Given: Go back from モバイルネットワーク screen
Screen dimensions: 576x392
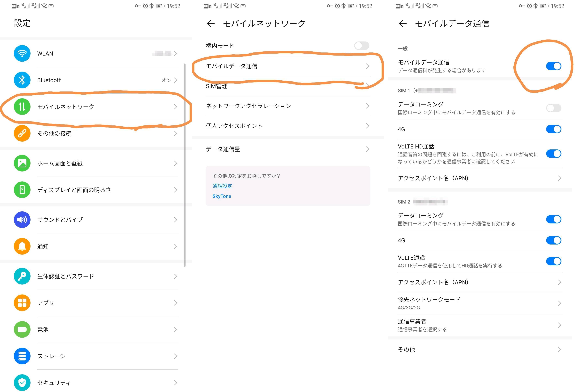Looking at the screenshot, I should pos(211,24).
